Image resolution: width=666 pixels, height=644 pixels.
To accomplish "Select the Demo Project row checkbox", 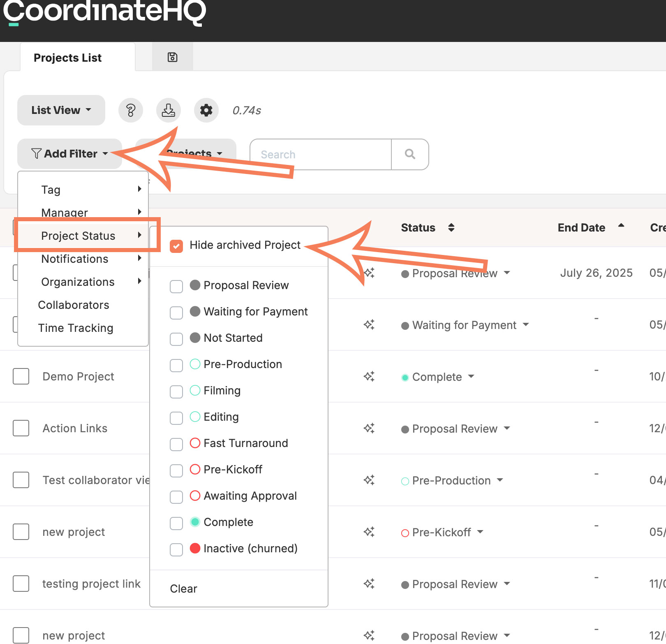I will coord(21,376).
